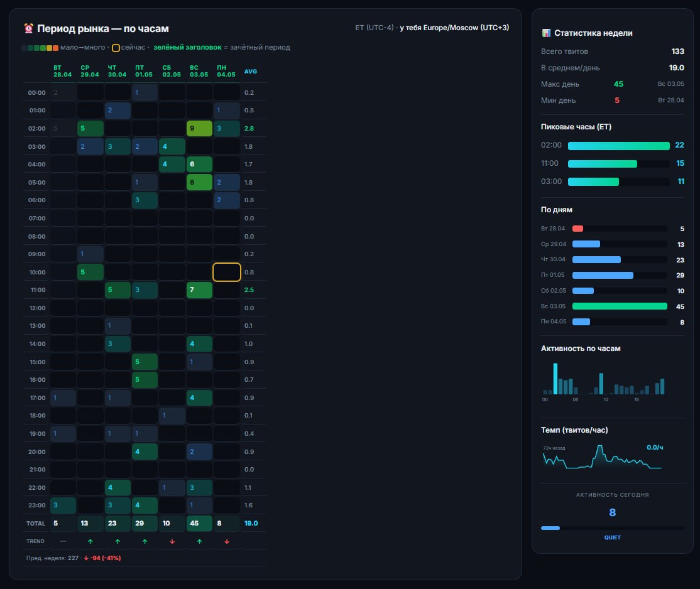Image resolution: width=700 pixels, height=589 pixels.
Task: Click the Пт 01.05 bar in По дням
Action: (x=603, y=275)
